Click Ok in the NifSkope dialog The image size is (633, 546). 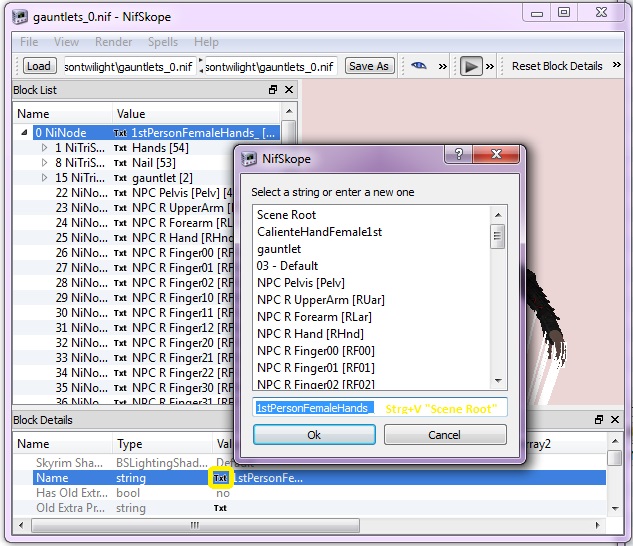point(314,435)
